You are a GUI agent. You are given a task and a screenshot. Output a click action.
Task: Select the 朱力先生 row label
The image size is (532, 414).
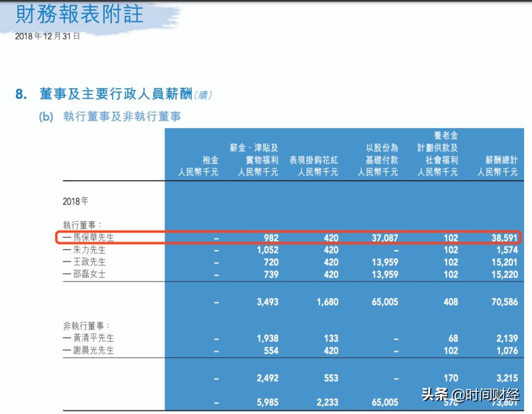(x=86, y=250)
